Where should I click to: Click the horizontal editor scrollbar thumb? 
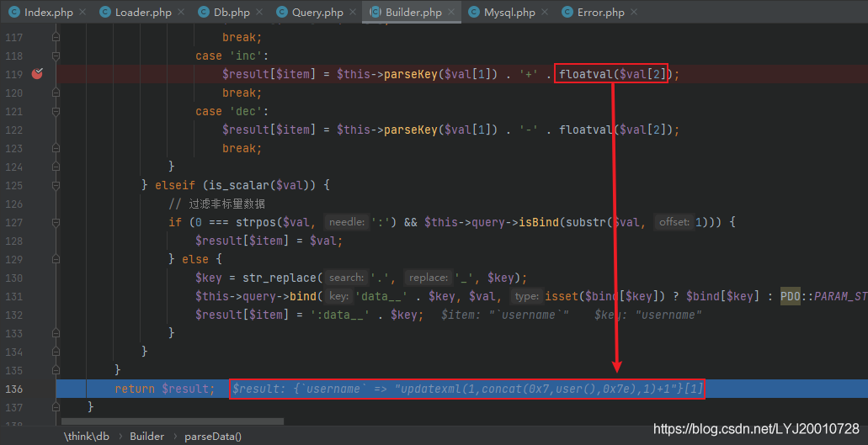(172, 421)
